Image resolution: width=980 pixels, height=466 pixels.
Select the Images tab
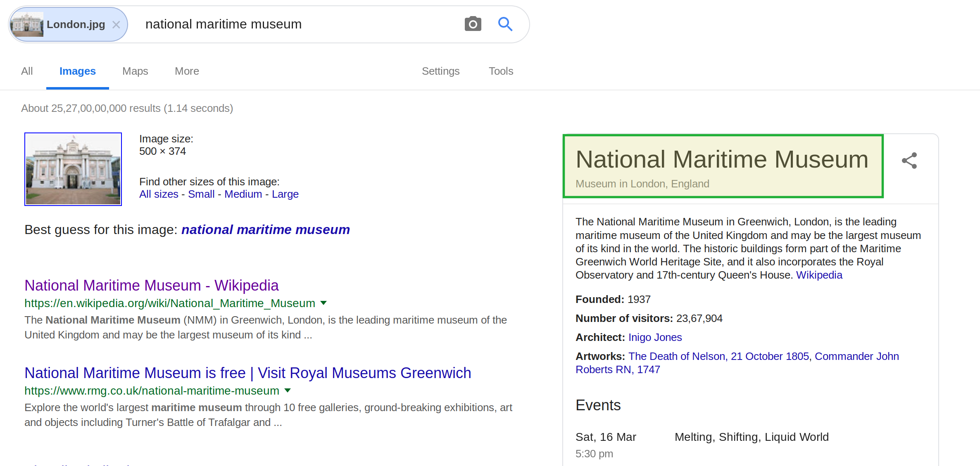78,71
